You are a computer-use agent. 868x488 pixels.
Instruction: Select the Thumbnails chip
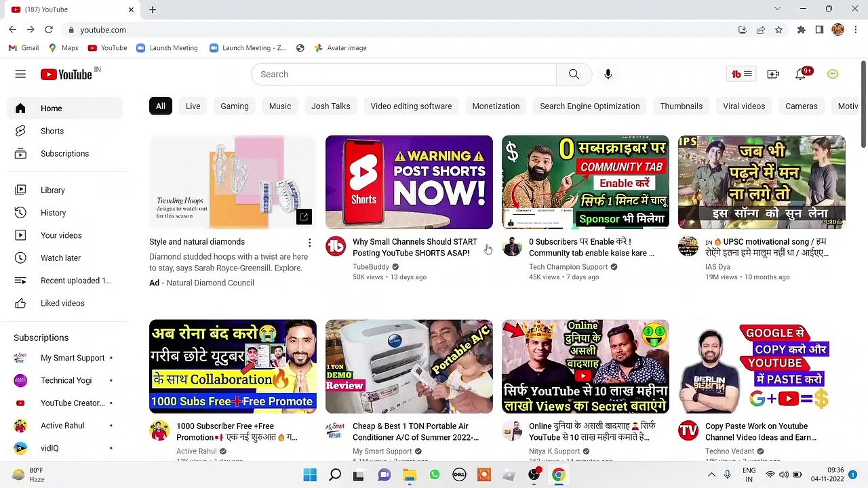682,106
